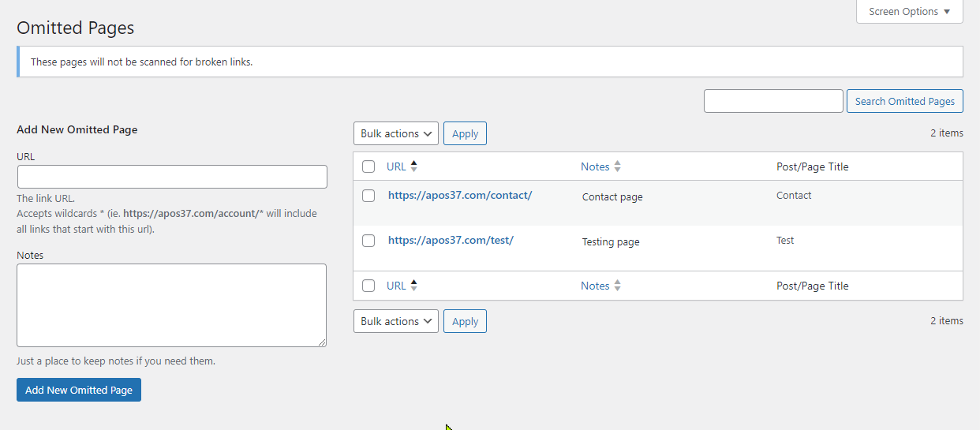Click the Search Omitted Pages button
The width and height of the screenshot is (980, 430).
coord(904,101)
